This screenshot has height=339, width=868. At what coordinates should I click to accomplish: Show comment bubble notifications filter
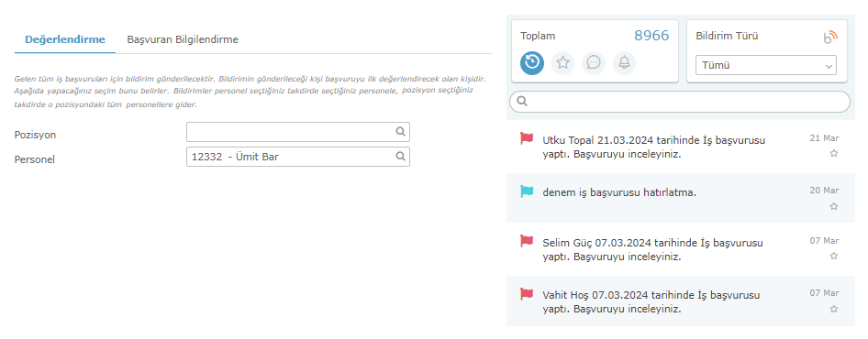tap(594, 63)
